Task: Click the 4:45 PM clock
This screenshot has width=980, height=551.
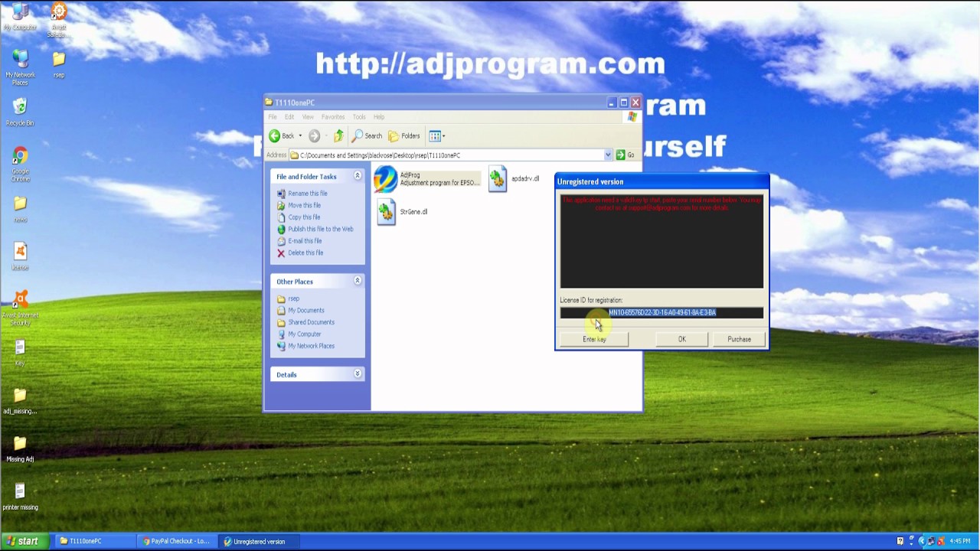Action: 960,541
